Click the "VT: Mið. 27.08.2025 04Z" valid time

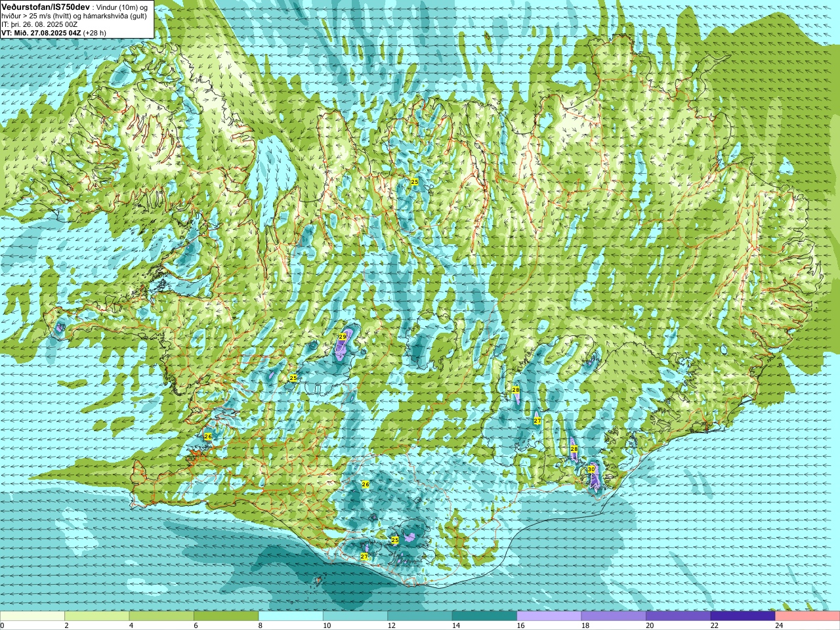point(41,33)
